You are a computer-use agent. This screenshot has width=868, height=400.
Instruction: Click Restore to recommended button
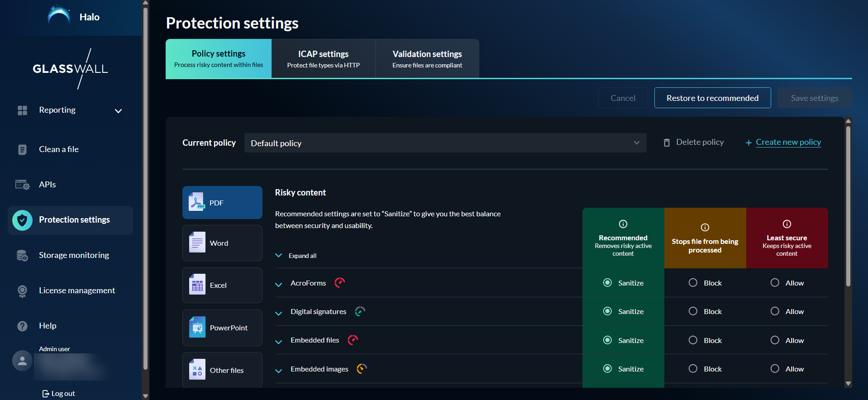tap(712, 98)
